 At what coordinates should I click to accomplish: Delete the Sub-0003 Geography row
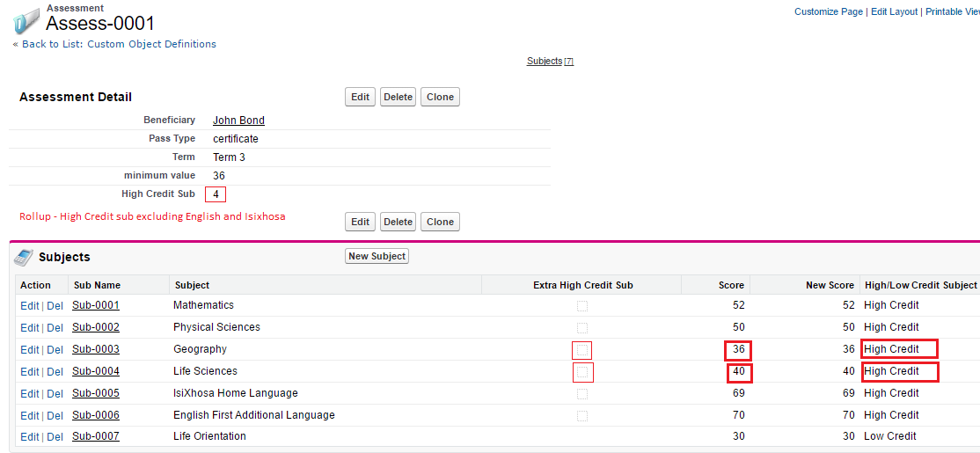tap(55, 350)
